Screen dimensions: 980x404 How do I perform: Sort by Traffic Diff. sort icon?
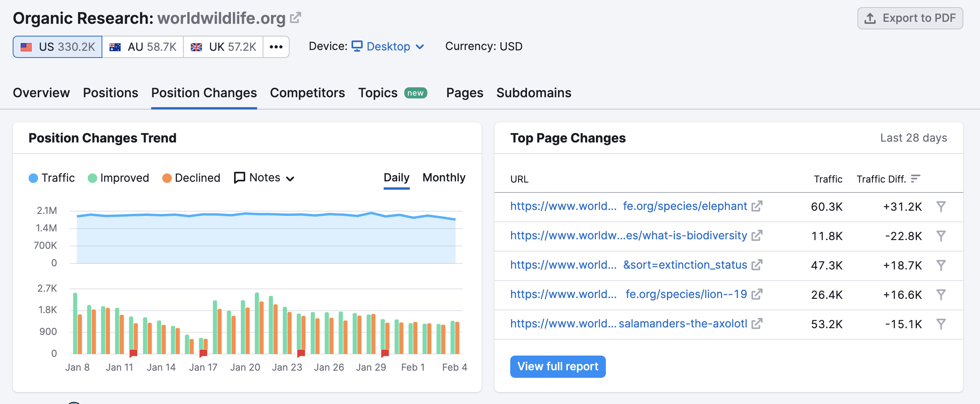tap(915, 179)
